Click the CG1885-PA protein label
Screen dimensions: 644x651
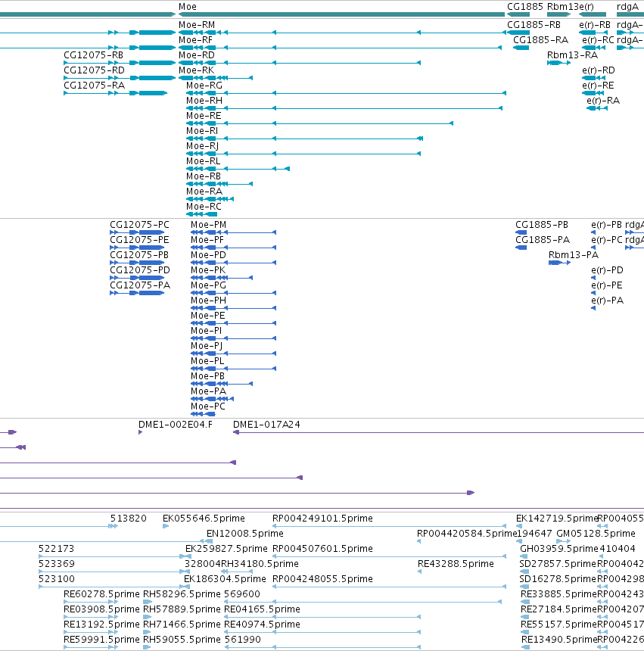click(543, 240)
